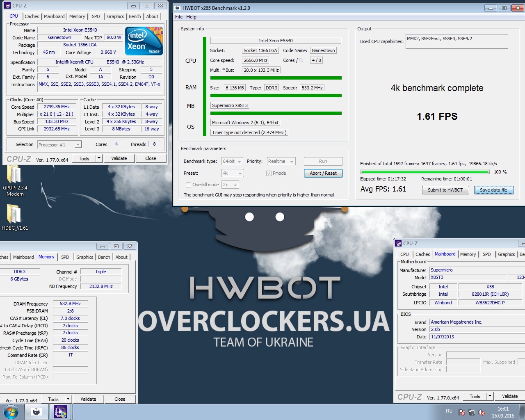Image resolution: width=525 pixels, height=420 pixels.
Task: Toggle the Pmode checkbox
Action: [269, 173]
